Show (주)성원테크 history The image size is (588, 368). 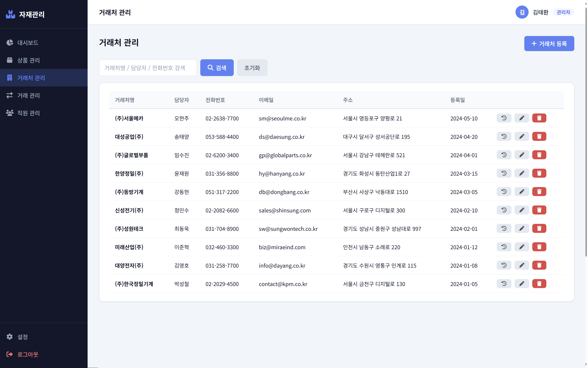point(504,228)
